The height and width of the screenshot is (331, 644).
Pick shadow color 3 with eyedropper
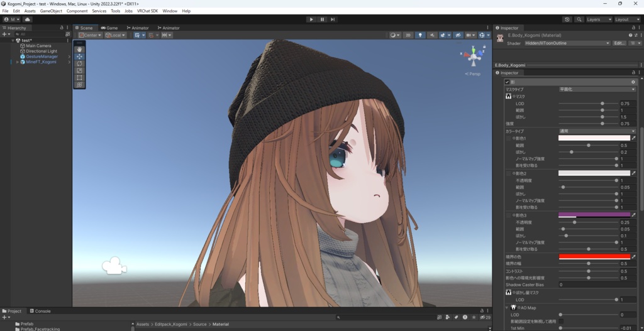634,215
